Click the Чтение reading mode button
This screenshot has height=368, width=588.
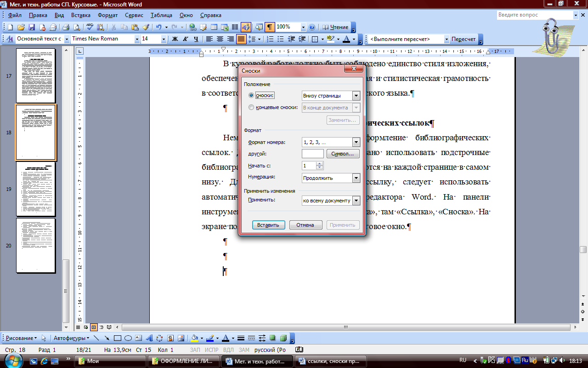(336, 27)
